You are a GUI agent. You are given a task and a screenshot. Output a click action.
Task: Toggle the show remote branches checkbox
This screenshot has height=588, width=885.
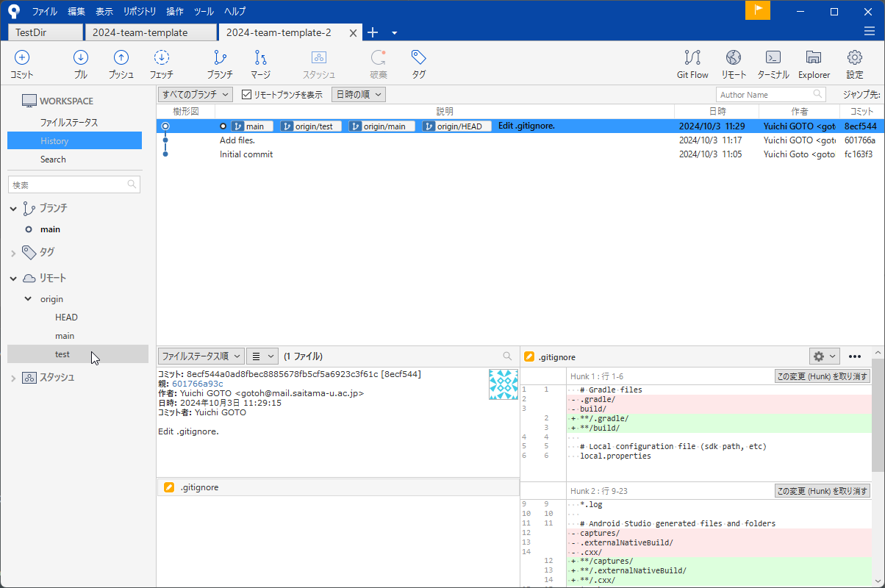pos(247,95)
